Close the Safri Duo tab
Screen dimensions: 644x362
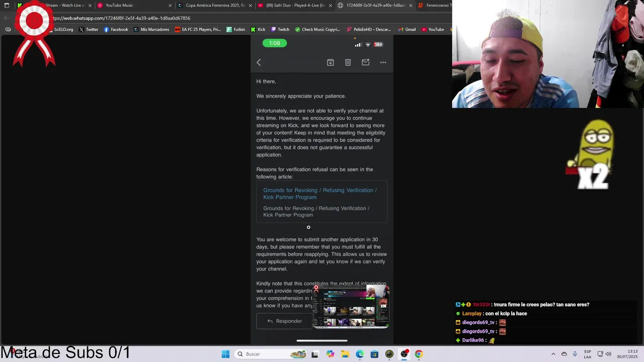point(331,6)
